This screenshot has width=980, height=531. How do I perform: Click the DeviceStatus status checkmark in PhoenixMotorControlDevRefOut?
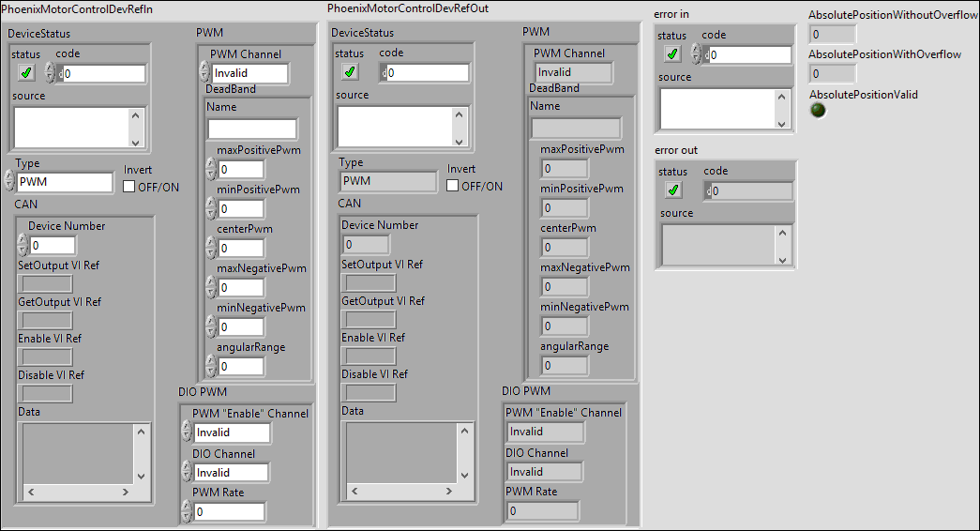(x=350, y=72)
